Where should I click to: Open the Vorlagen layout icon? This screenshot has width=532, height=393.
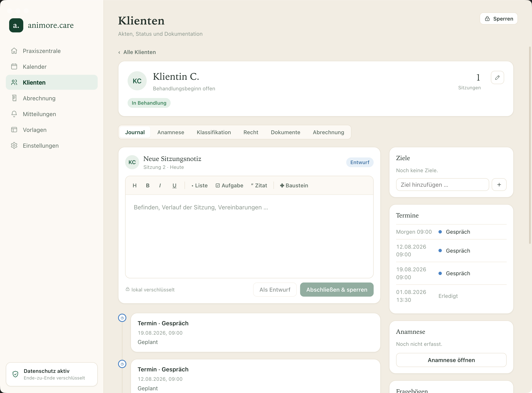click(14, 130)
